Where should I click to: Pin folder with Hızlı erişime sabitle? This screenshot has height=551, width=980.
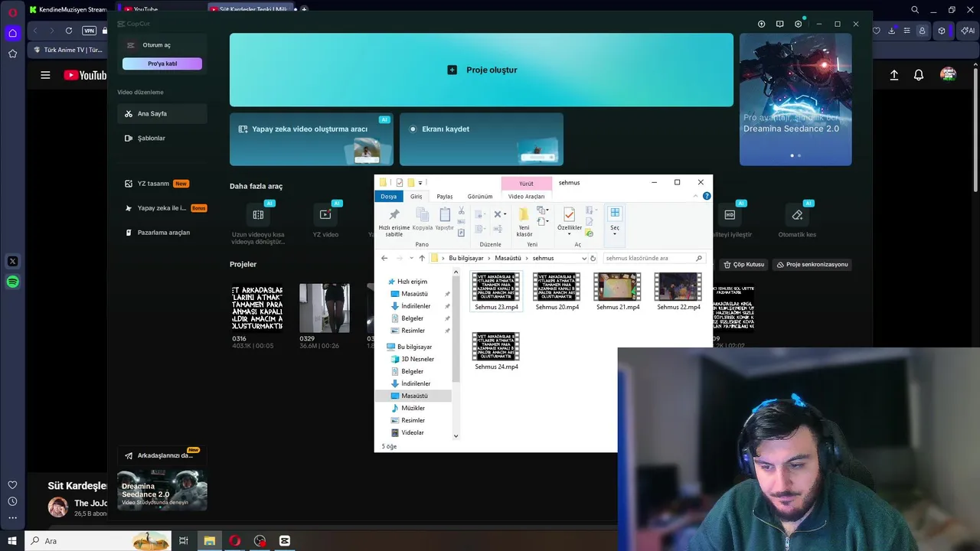394,222
